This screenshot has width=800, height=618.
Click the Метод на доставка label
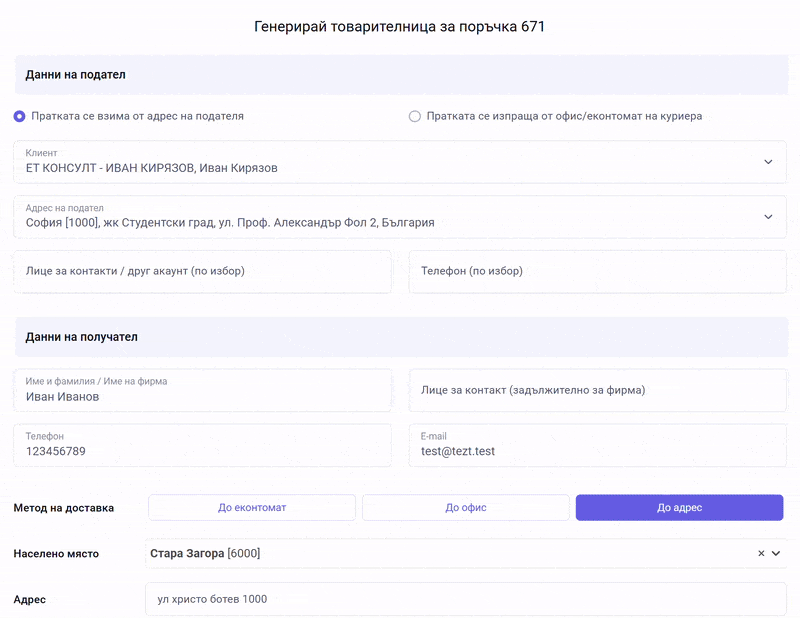tap(64, 508)
